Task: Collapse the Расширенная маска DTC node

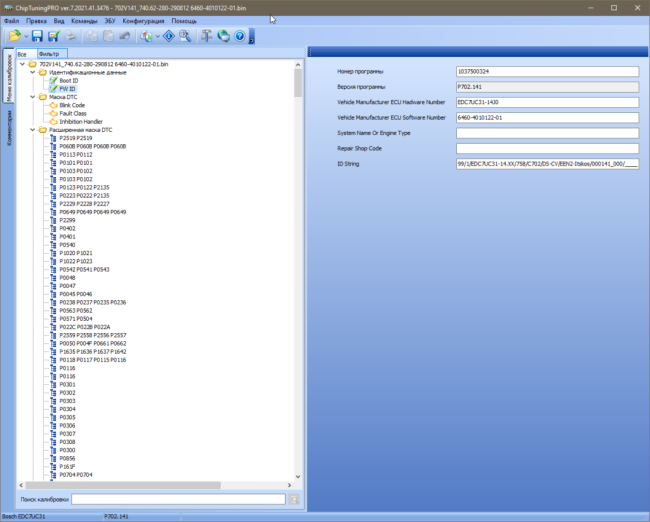Action: pyautogui.click(x=33, y=130)
